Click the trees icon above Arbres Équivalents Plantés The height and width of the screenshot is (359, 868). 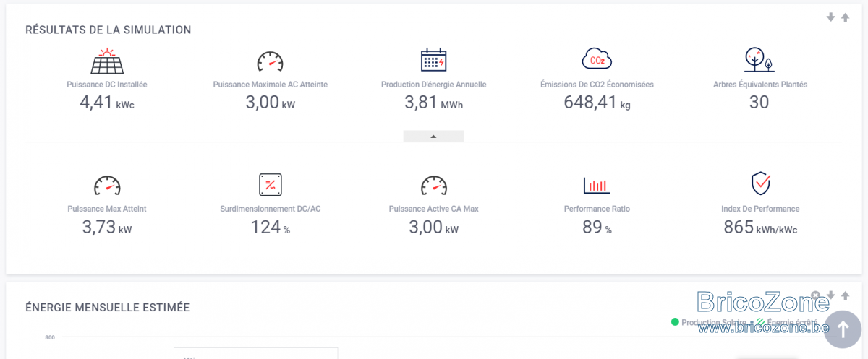click(x=759, y=60)
